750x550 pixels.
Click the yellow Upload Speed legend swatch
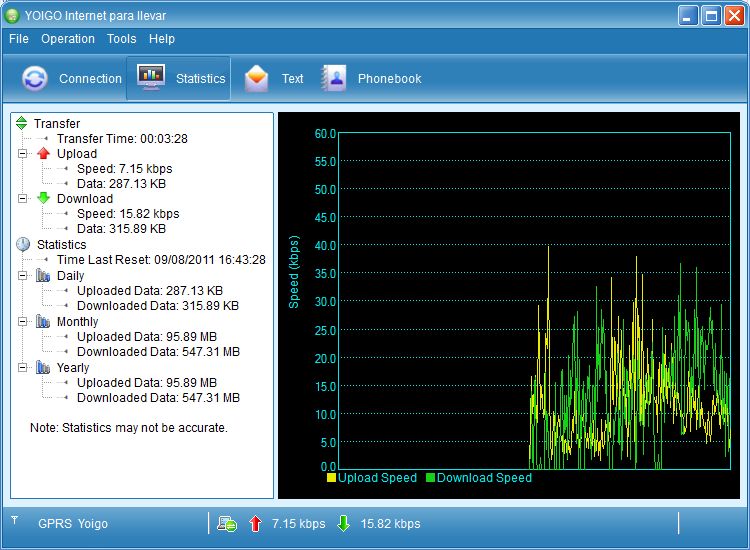click(331, 477)
